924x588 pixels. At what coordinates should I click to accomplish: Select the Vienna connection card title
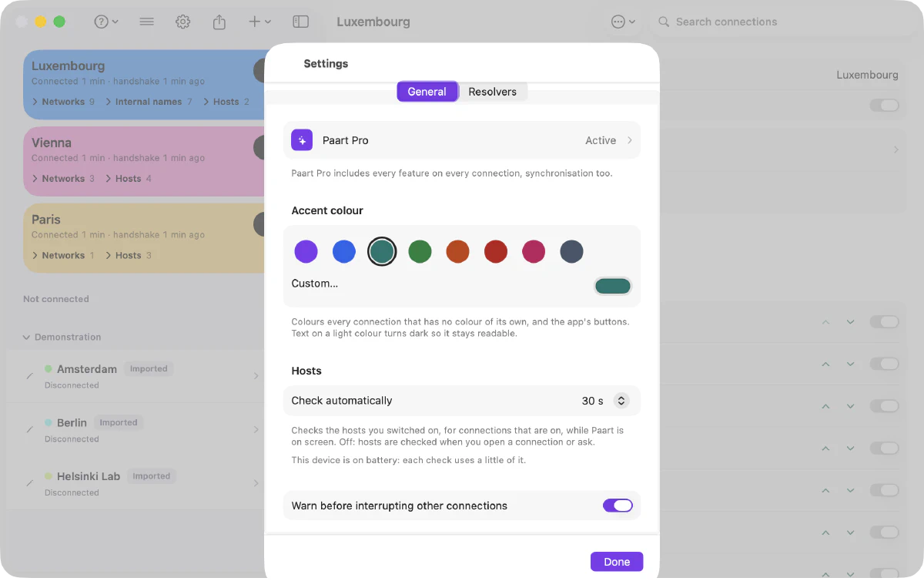(x=52, y=143)
